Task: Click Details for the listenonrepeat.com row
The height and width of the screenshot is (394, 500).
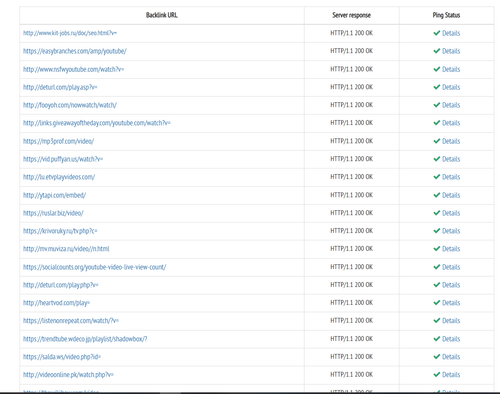Action: [x=451, y=321]
